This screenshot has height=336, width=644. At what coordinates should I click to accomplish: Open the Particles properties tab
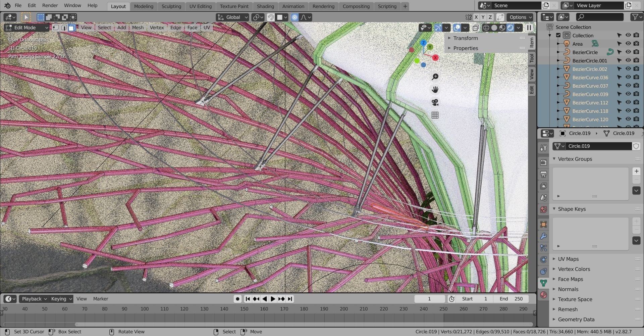[543, 248]
